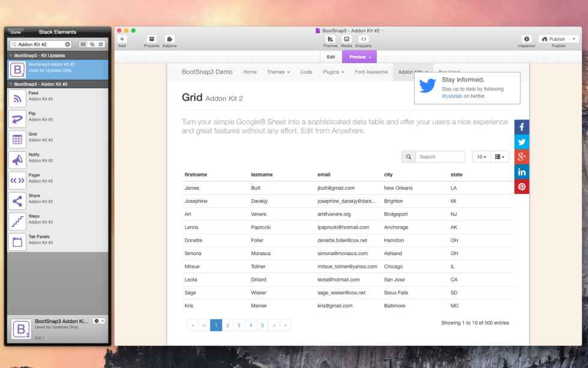Open the Home nav item
This screenshot has height=368, width=588.
(x=250, y=72)
